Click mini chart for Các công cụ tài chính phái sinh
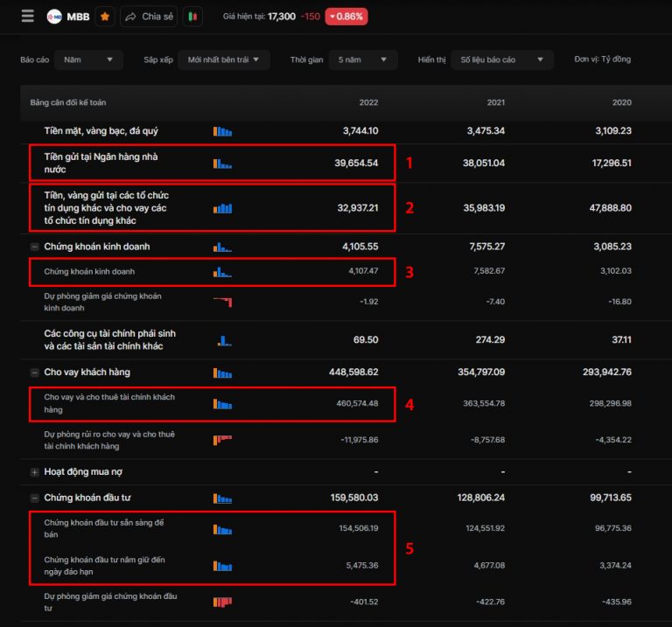 222,339
